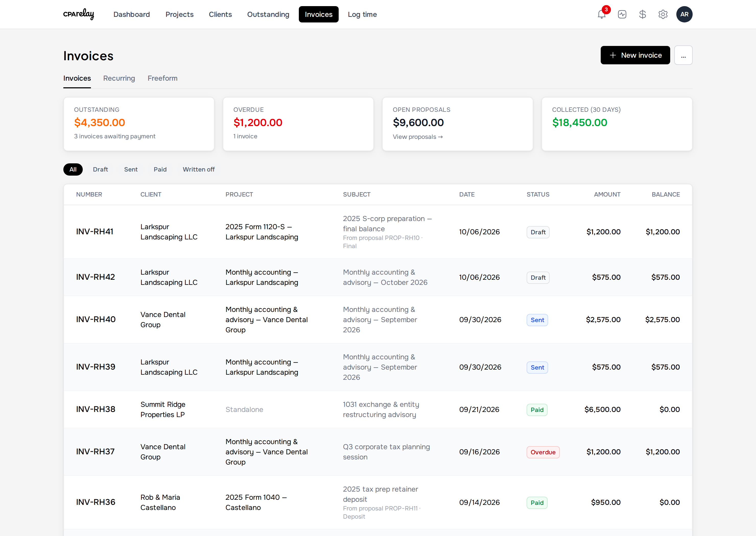The height and width of the screenshot is (536, 756).
Task: Sort by the NUMBER column header
Action: 89,194
